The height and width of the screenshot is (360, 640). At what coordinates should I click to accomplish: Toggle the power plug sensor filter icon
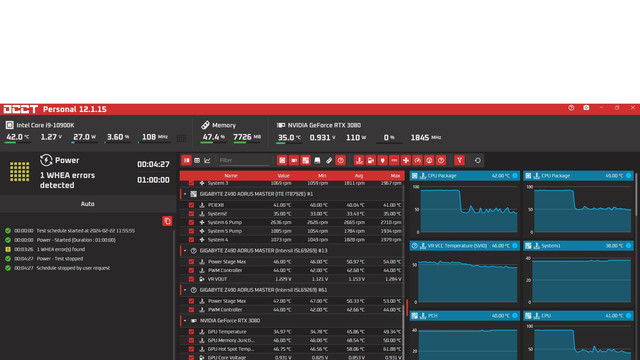coord(382,160)
